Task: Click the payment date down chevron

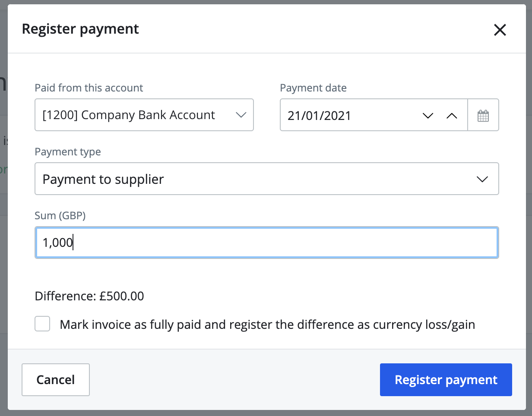Action: coord(428,116)
